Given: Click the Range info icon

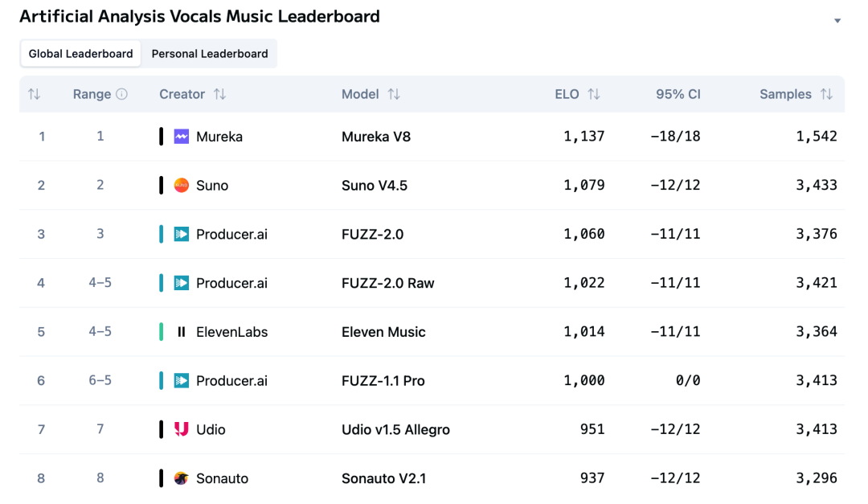Looking at the screenshot, I should pos(122,94).
